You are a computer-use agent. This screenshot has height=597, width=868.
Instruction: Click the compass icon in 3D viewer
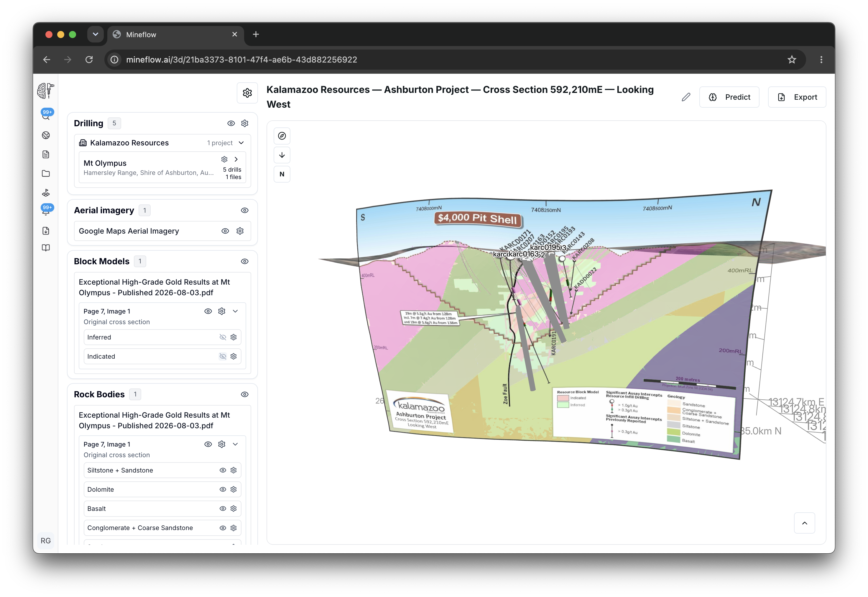click(x=282, y=136)
